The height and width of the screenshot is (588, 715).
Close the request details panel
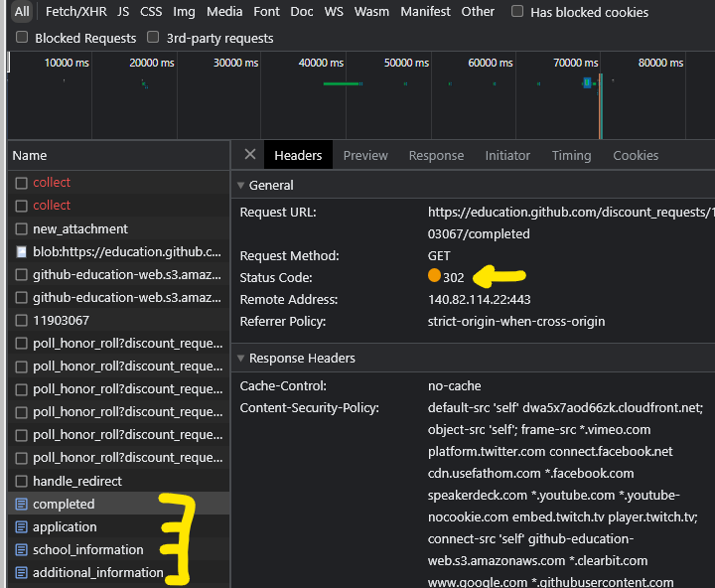(x=250, y=155)
